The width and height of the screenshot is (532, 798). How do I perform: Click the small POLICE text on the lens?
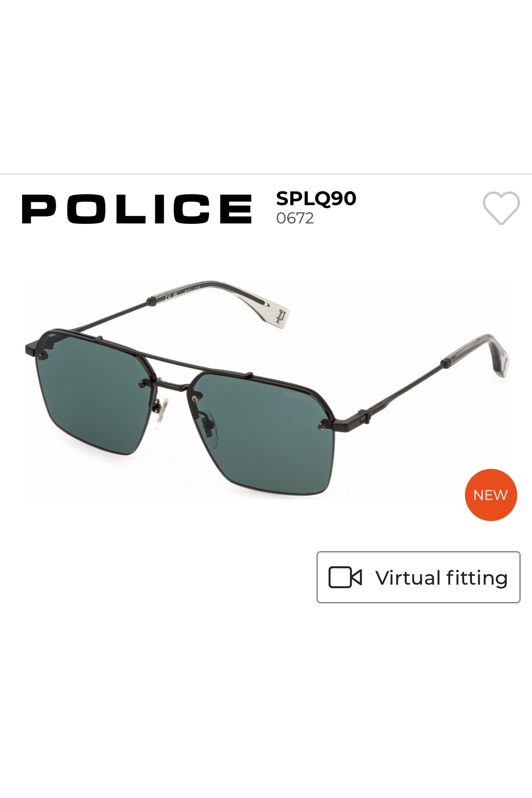pyautogui.click(x=295, y=396)
